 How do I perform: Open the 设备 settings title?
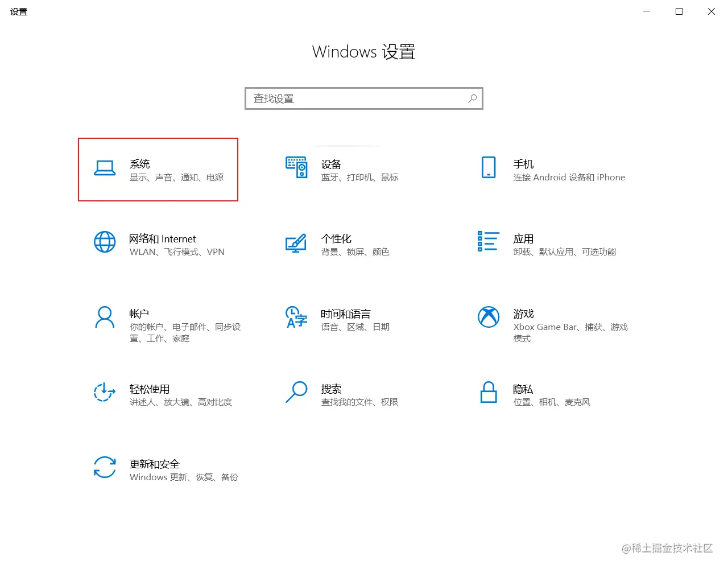331,164
